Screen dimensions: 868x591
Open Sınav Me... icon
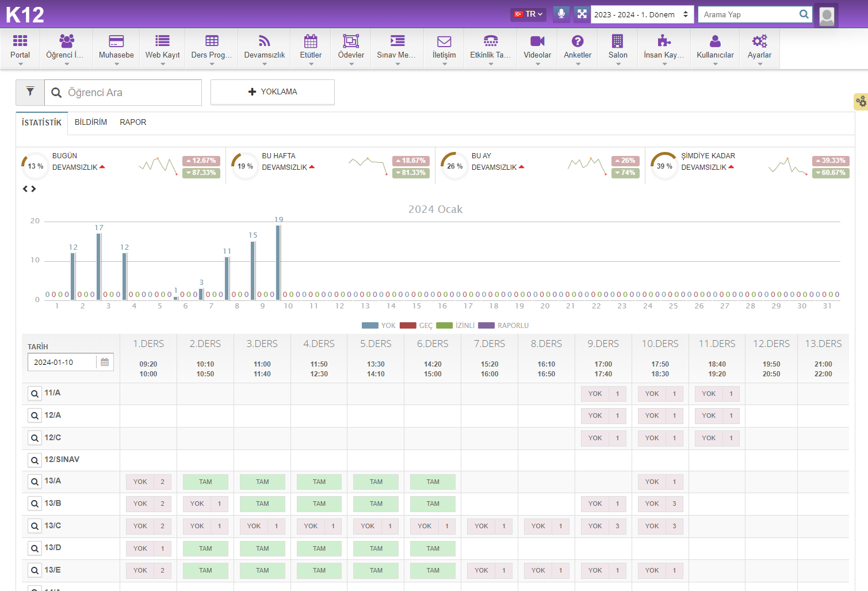397,40
